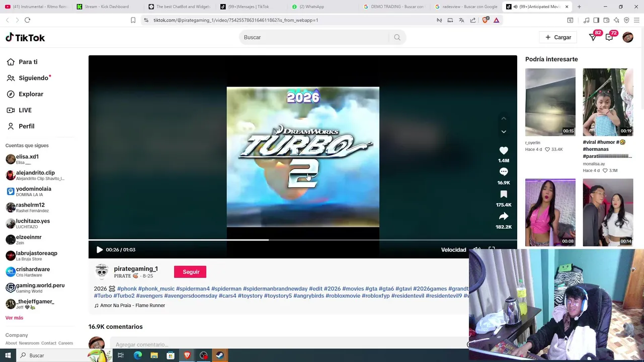Open the Windows Start menu
This screenshot has width=644, height=362.
coord(8,355)
